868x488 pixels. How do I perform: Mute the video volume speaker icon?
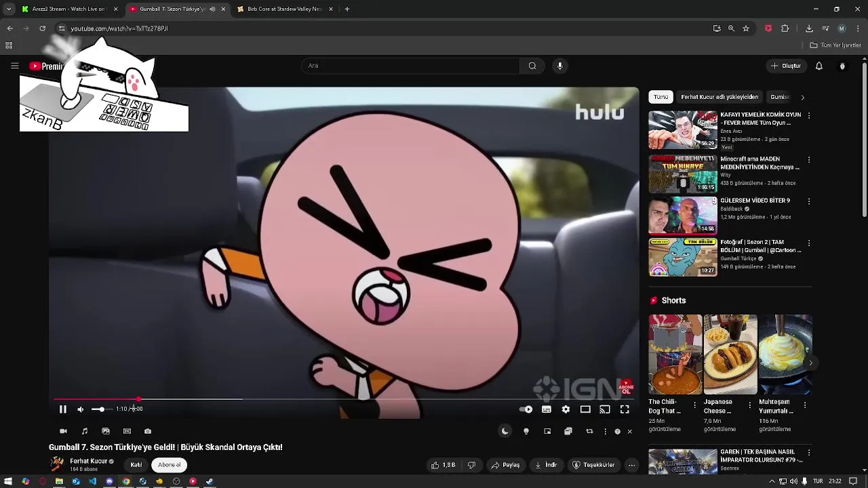pos(80,409)
